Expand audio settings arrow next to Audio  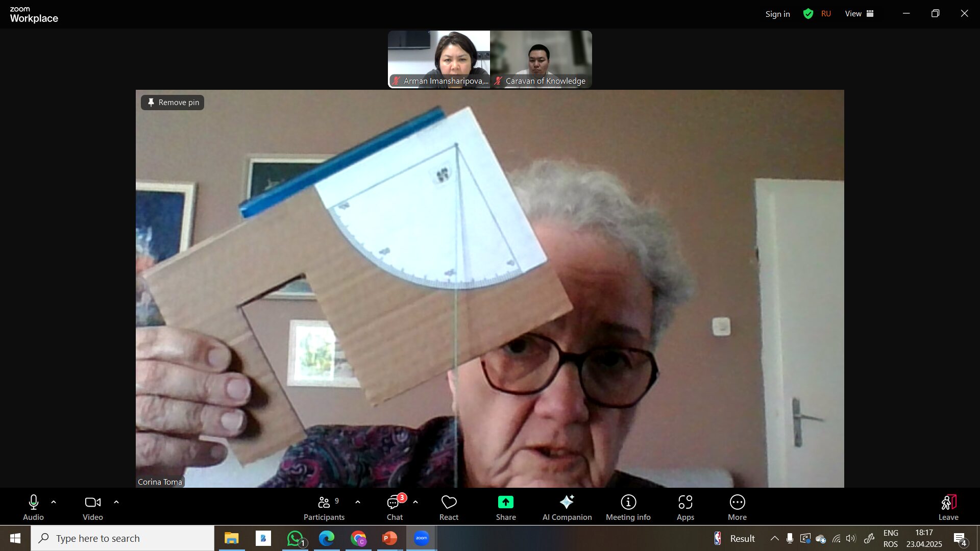54,502
